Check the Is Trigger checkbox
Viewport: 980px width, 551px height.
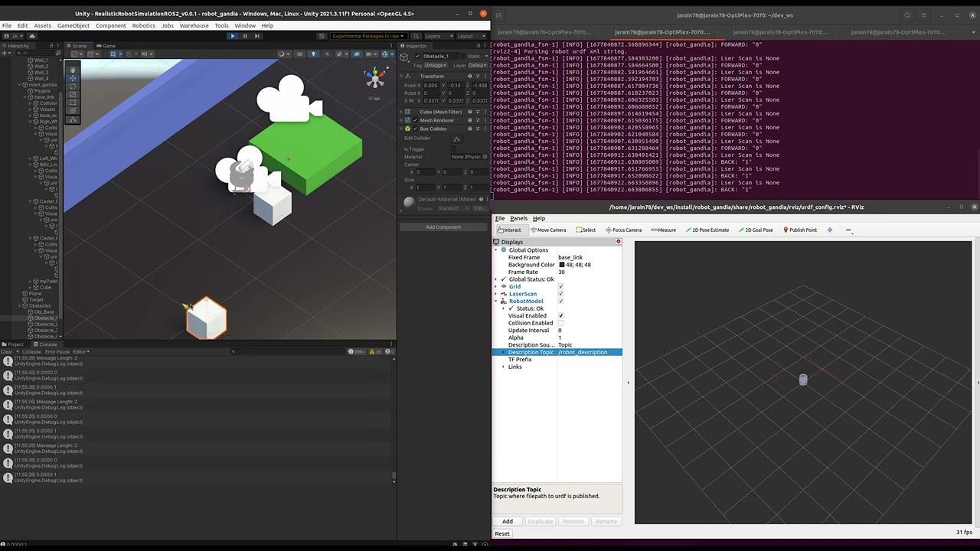coord(453,149)
